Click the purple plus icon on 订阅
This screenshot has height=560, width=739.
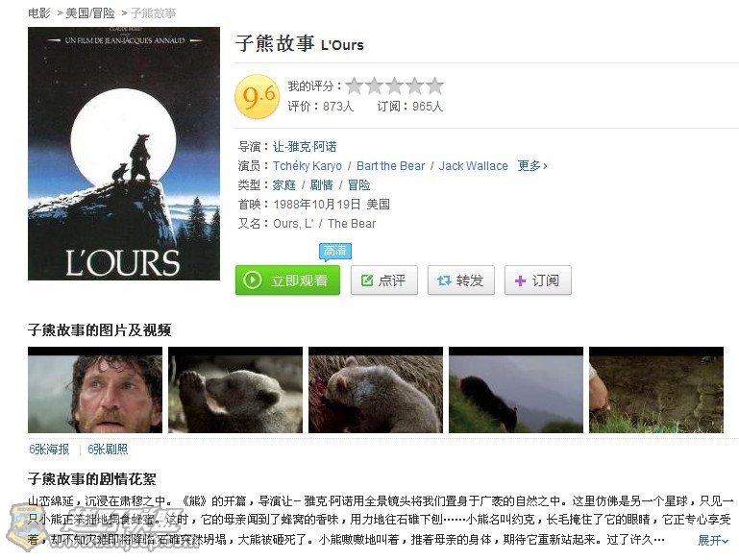pos(520,281)
